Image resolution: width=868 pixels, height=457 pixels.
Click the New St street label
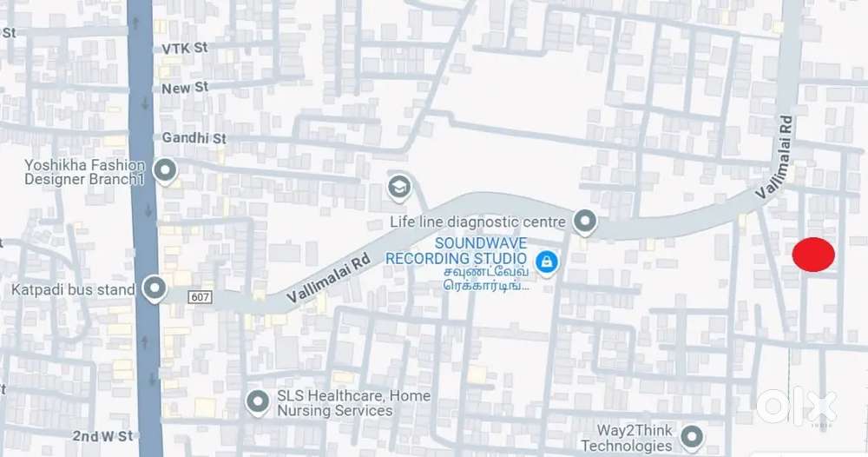185,88
